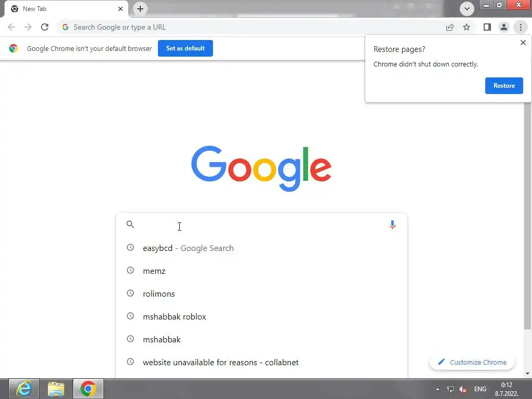Dismiss the Restore pages popup

[x=523, y=43]
